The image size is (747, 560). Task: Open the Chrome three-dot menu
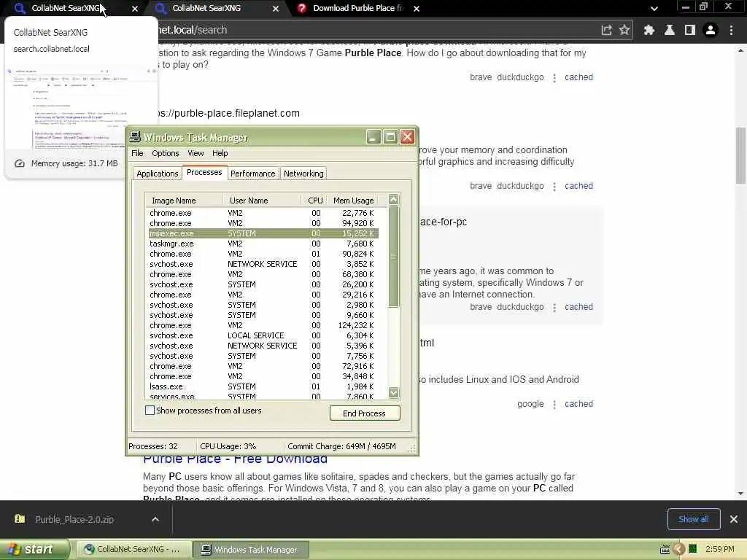click(731, 30)
